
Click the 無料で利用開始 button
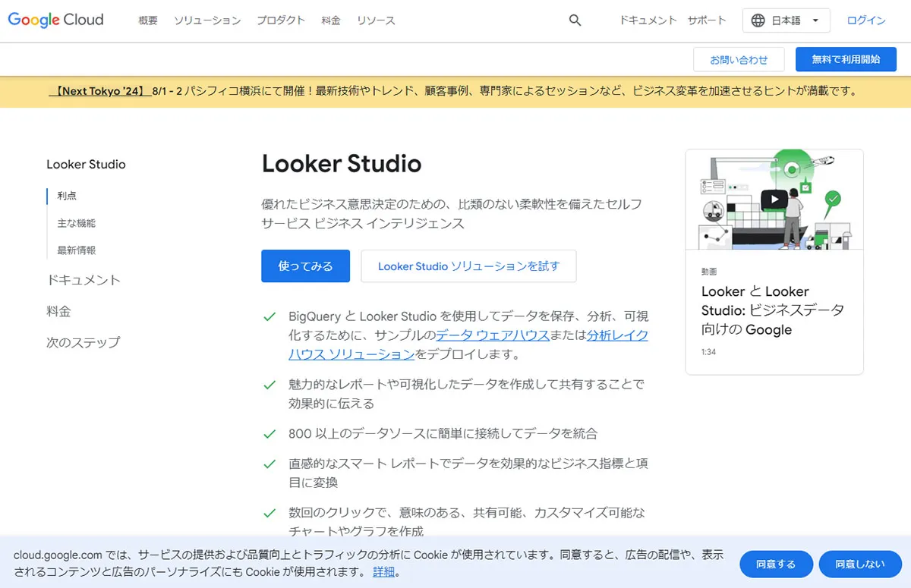click(846, 58)
